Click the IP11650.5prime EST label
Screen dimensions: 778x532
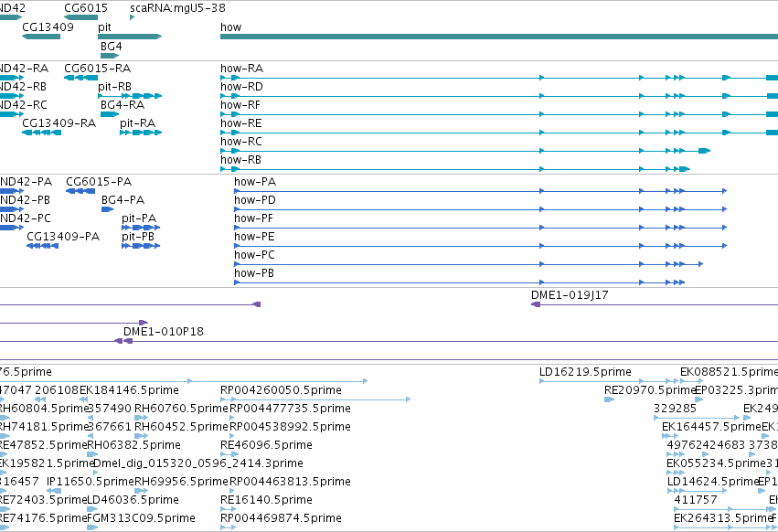91,482
